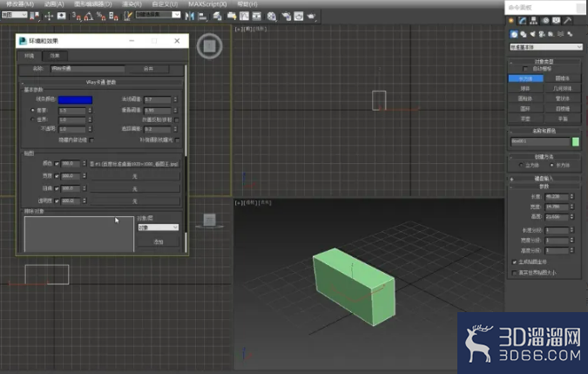Toggle the 宽度 map checkbox
This screenshot has width=588, height=374.
click(57, 176)
